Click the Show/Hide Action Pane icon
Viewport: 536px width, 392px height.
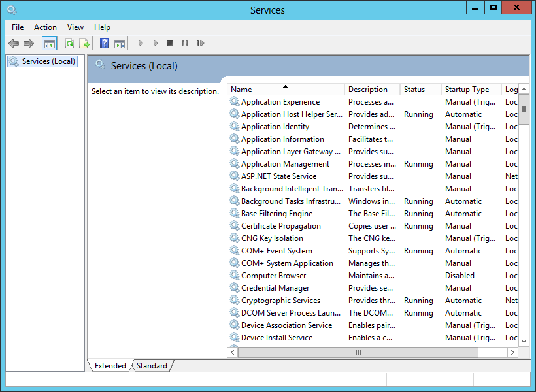point(120,44)
